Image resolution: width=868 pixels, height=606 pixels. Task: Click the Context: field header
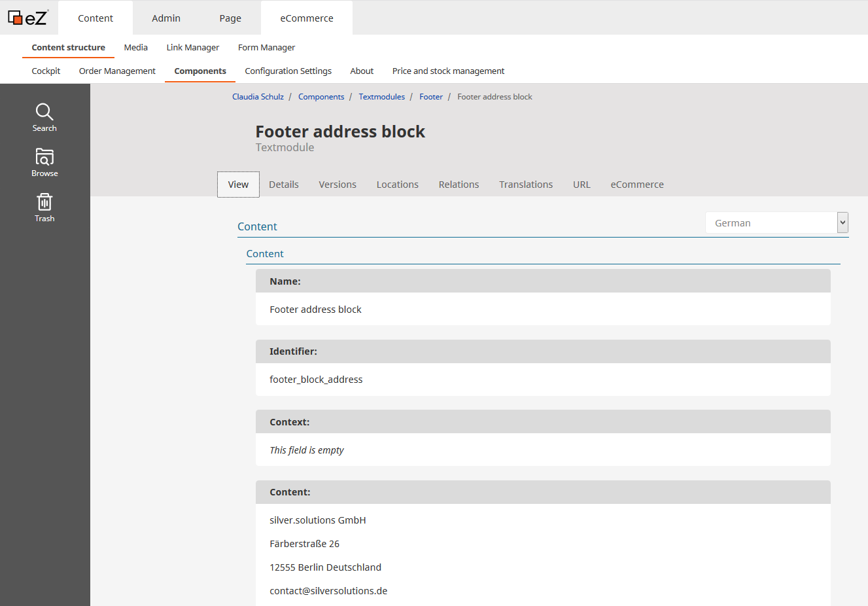543,422
